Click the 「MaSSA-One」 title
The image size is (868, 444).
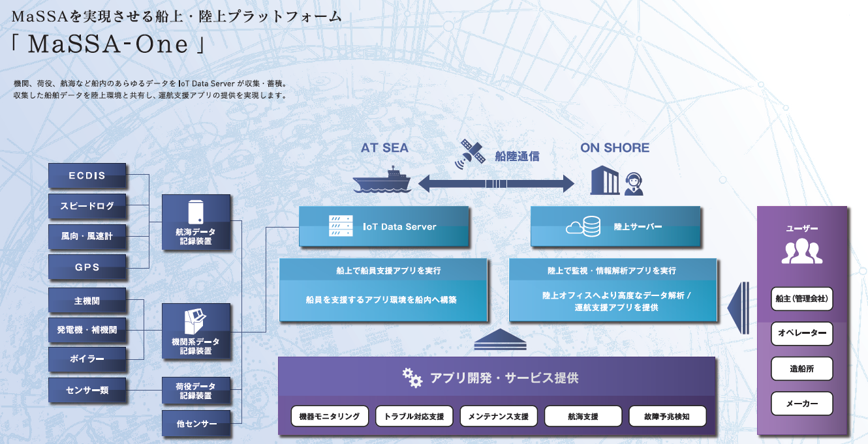click(x=108, y=45)
